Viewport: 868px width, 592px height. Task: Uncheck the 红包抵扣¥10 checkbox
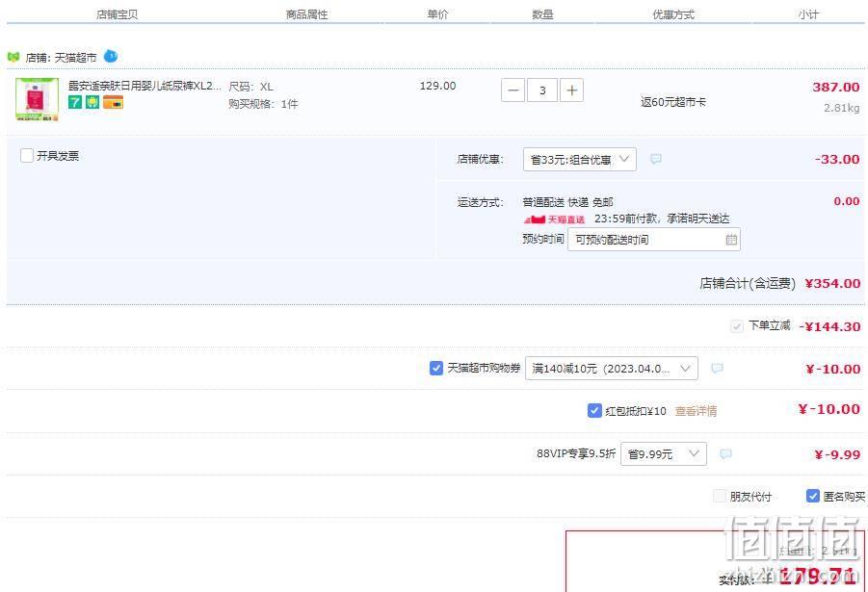pos(594,410)
